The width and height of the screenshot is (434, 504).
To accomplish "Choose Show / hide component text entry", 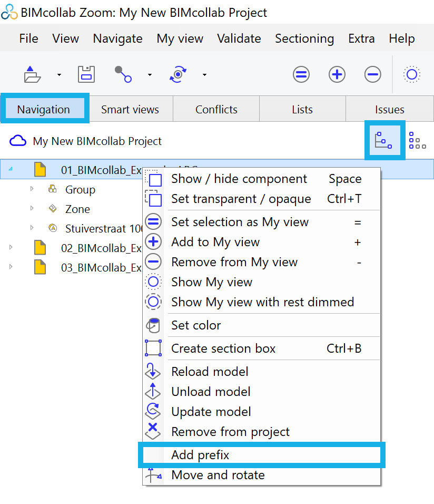I will pos(239,179).
